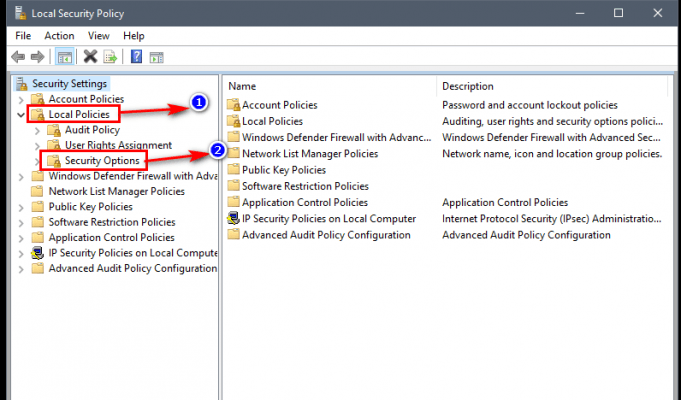Image resolution: width=681 pixels, height=400 pixels.
Task: Toggle Show/Hide Console Tree toolbar icon
Action: 65,57
